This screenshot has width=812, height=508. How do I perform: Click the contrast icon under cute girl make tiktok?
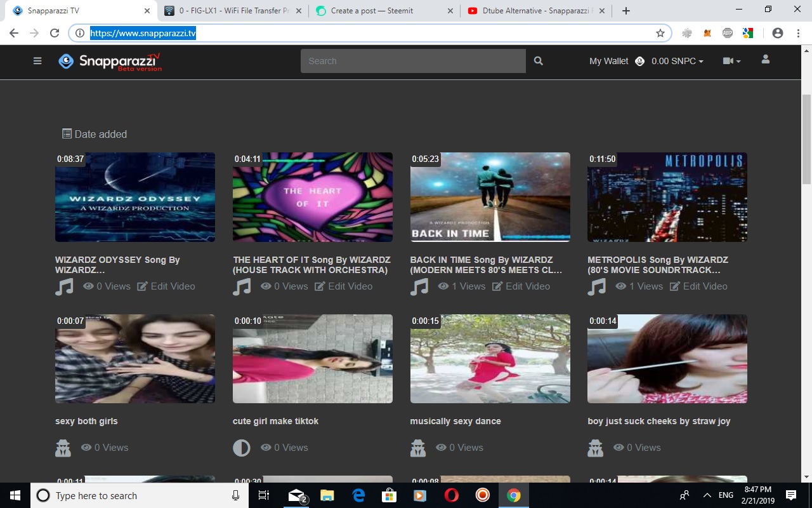[x=241, y=448]
